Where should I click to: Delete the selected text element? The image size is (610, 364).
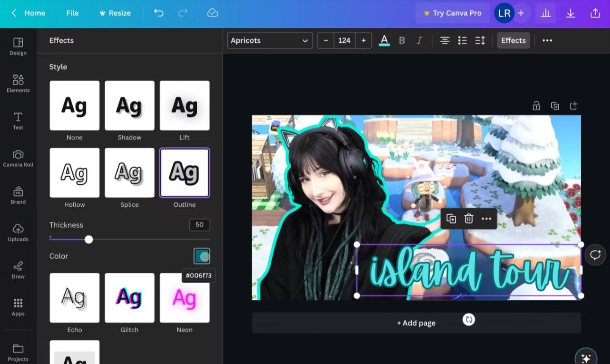click(469, 219)
